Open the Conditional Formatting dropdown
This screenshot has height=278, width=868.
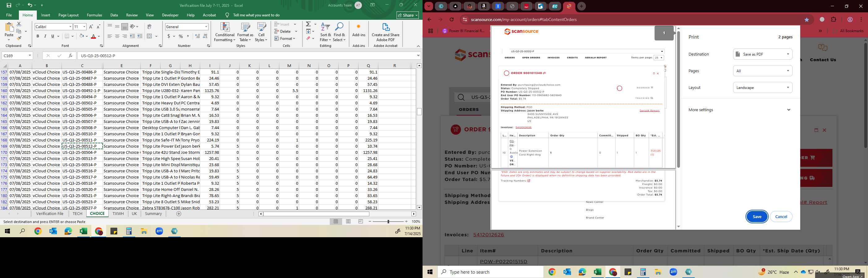click(x=225, y=32)
